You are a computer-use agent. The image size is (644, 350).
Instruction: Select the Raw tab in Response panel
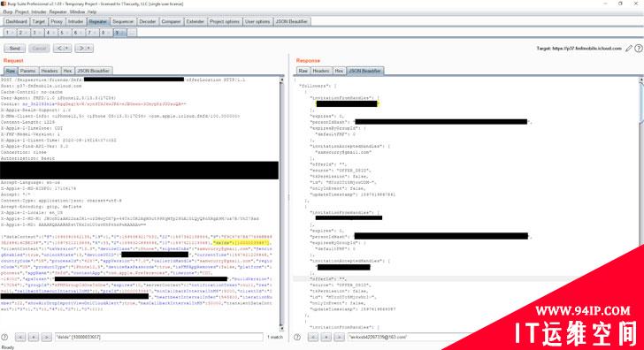click(303, 71)
